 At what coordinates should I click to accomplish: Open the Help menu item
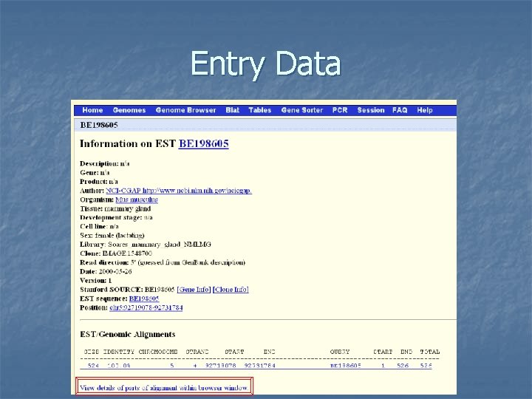coord(425,110)
